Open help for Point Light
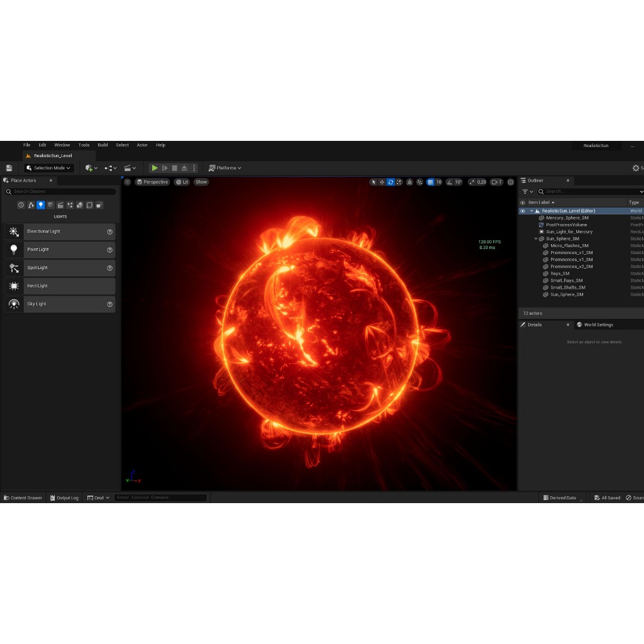Screen dimensions: 644x644 pyautogui.click(x=109, y=250)
